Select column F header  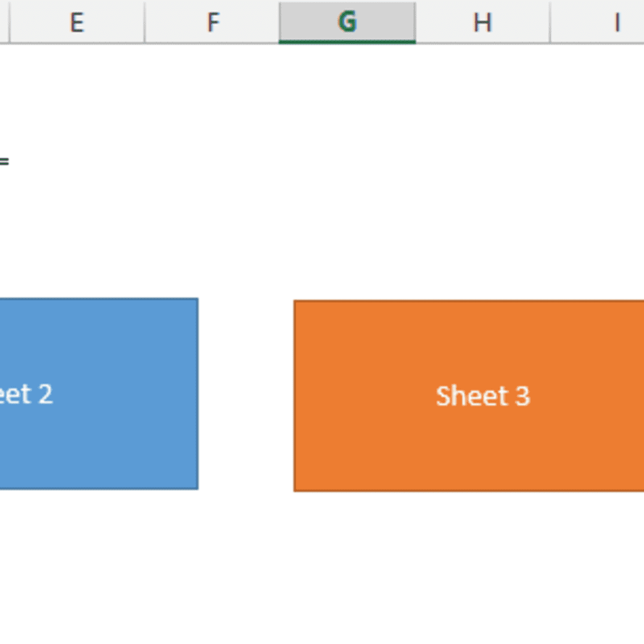click(x=213, y=21)
